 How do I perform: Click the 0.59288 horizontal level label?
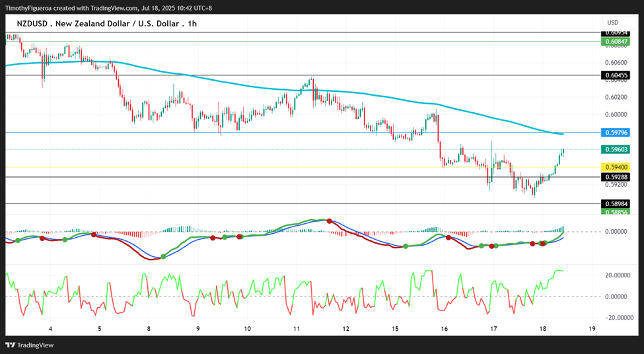615,177
